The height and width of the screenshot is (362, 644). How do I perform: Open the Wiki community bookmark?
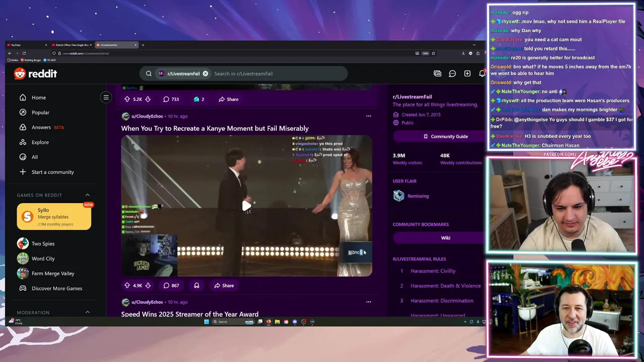click(445, 238)
